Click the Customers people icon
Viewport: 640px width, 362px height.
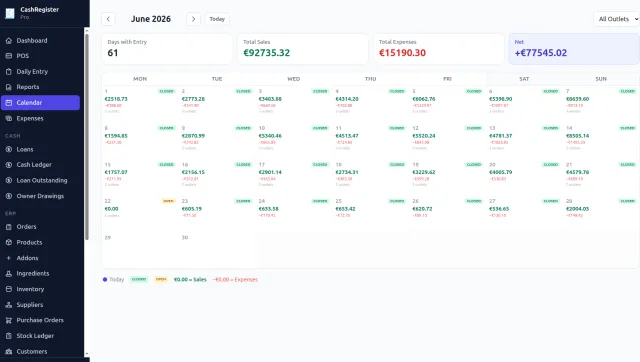pos(9,351)
